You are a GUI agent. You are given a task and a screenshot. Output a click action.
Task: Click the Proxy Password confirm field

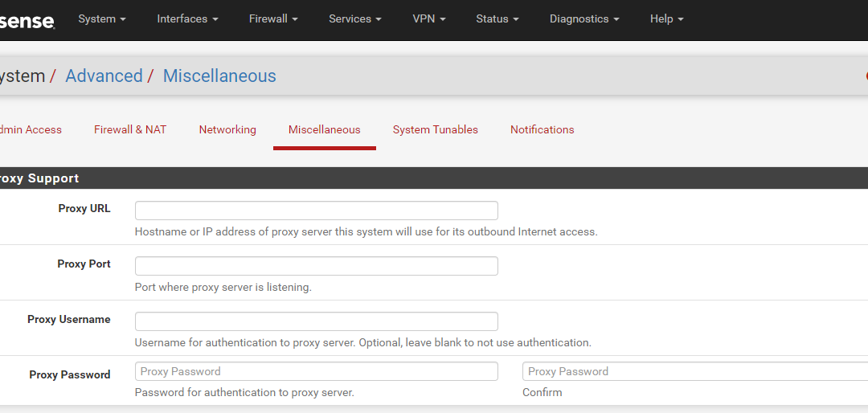pos(695,371)
